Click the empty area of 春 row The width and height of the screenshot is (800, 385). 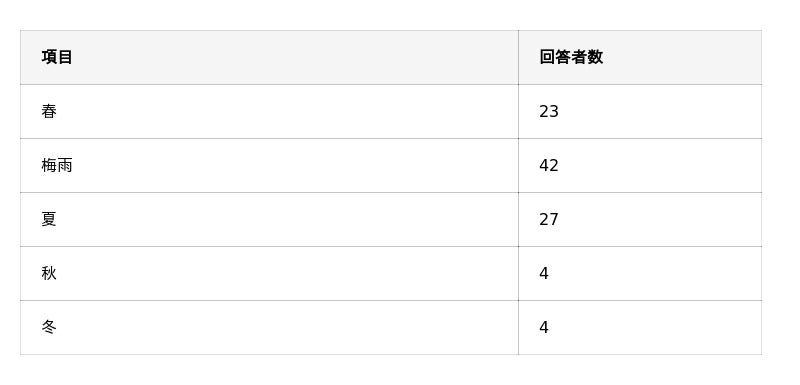(x=286, y=111)
